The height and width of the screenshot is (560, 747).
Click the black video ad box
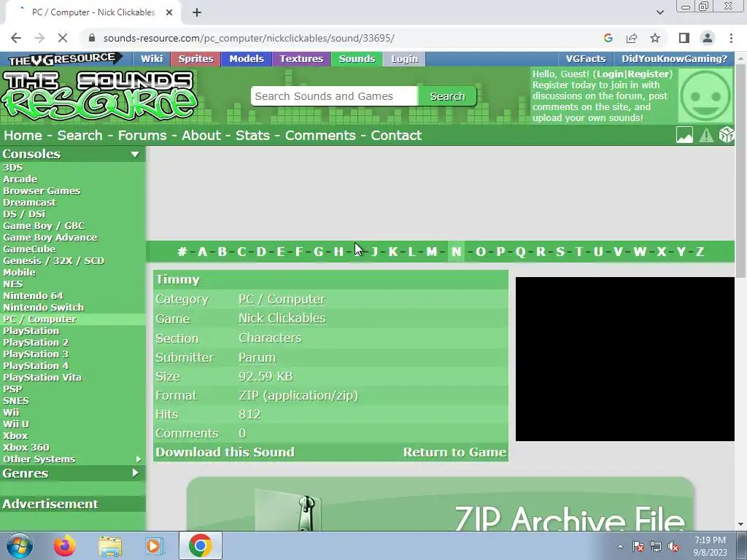click(x=624, y=359)
